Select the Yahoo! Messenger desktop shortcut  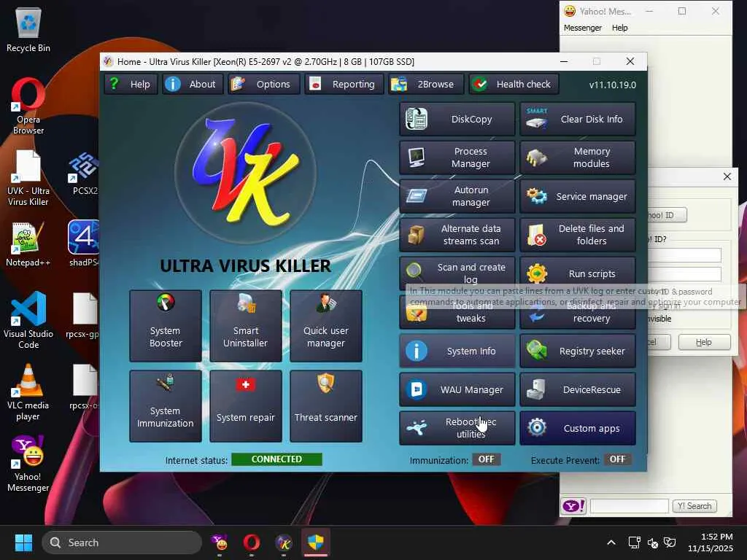pos(28,464)
